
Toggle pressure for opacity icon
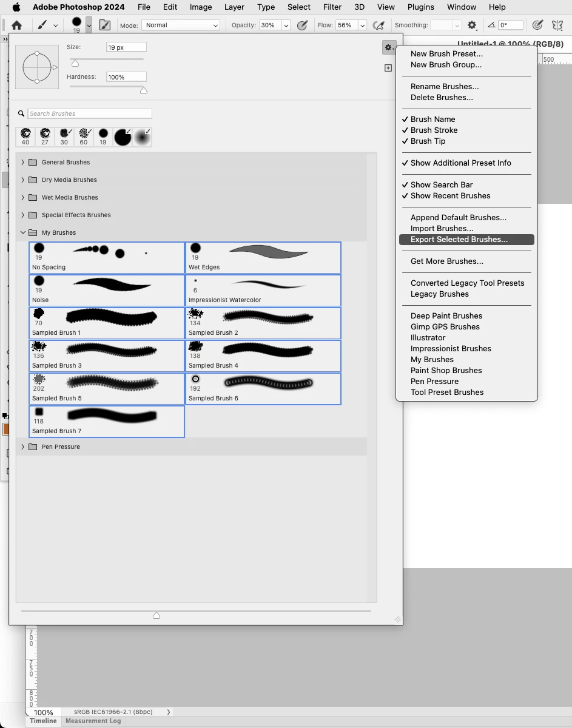point(303,25)
